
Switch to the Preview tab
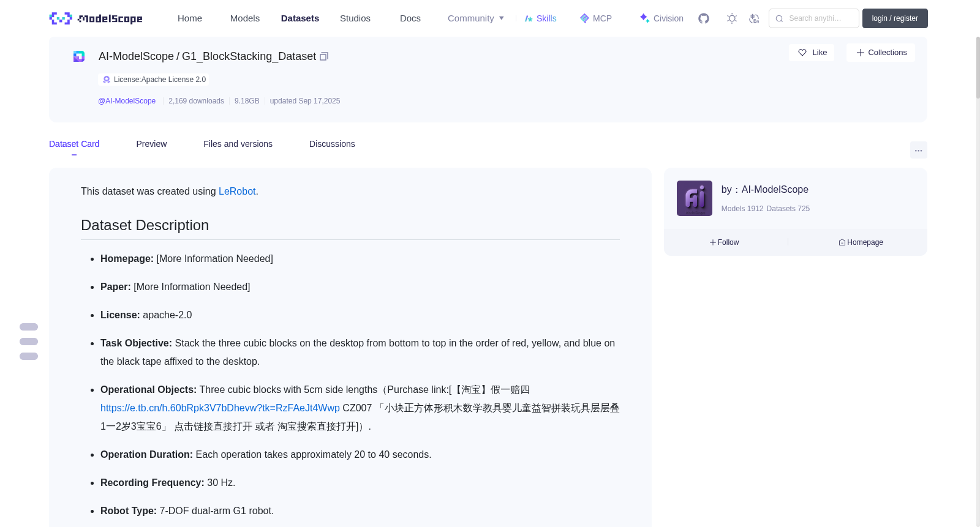(x=151, y=144)
